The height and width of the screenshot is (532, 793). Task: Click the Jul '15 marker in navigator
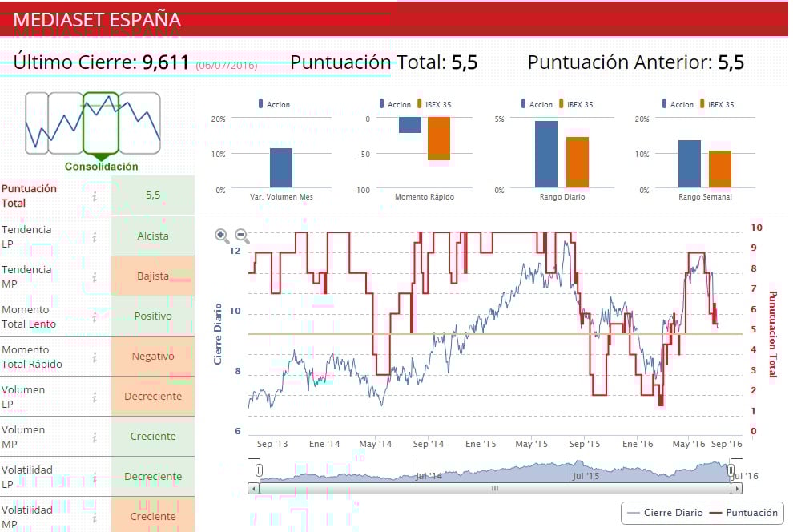(x=586, y=477)
